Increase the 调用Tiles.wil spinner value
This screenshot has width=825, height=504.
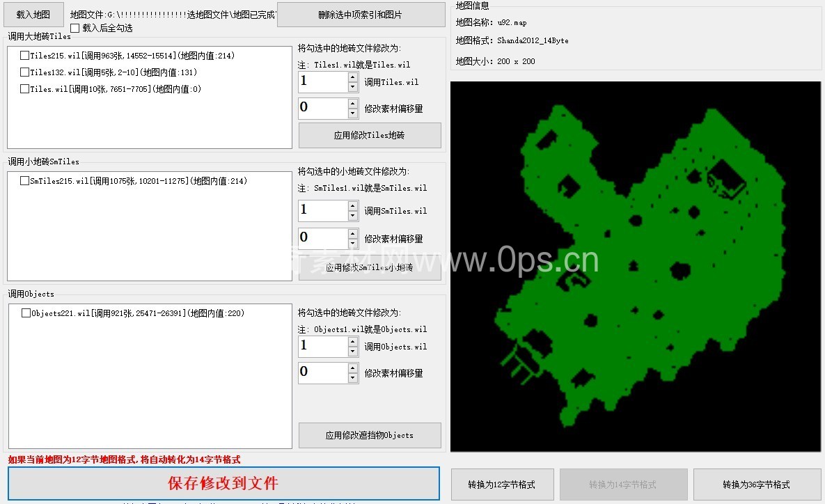353,77
